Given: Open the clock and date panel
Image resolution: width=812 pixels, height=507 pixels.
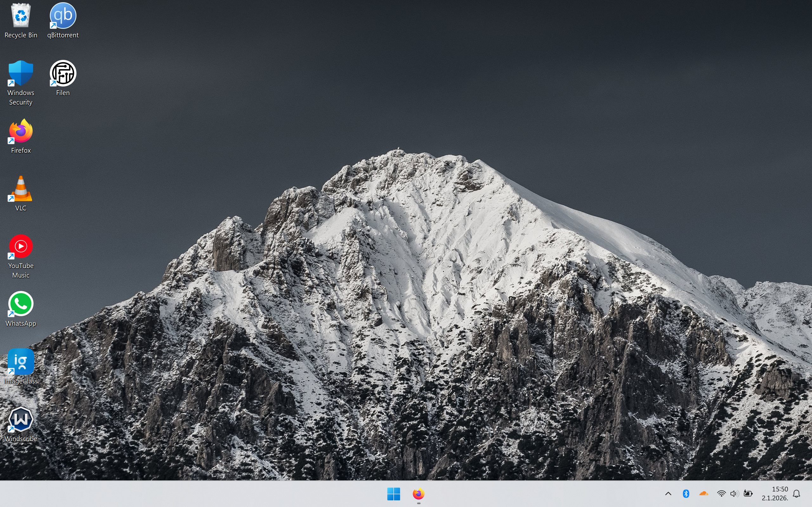Looking at the screenshot, I should pyautogui.click(x=775, y=494).
